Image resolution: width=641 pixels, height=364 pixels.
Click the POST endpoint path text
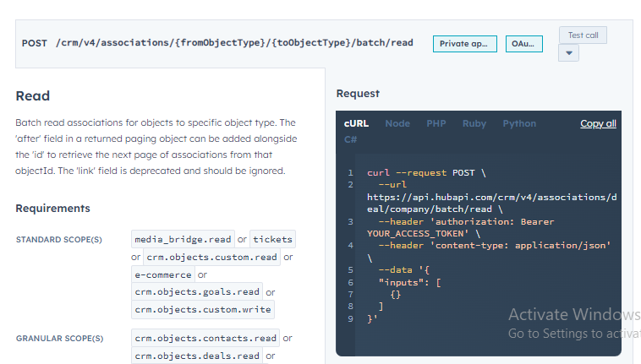(234, 43)
